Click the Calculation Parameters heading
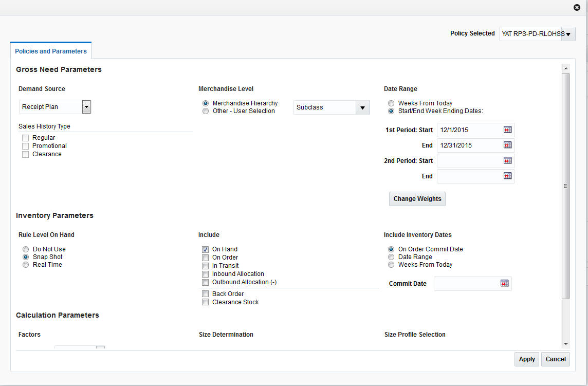This screenshot has height=386, width=588. pos(58,315)
